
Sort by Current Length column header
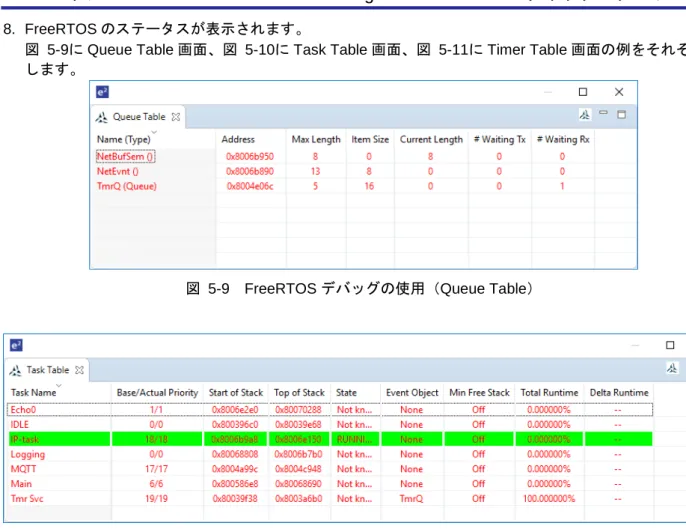point(431,140)
